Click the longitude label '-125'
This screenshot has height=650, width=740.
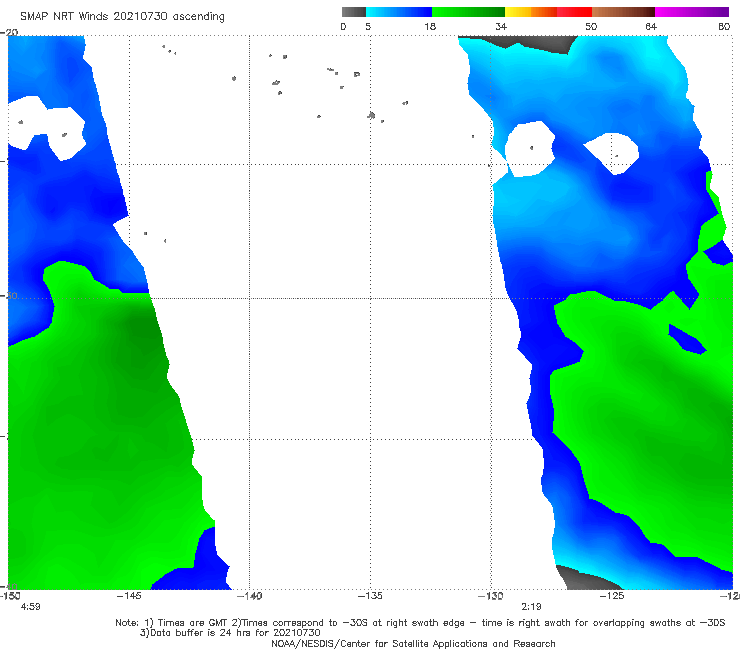612,596
